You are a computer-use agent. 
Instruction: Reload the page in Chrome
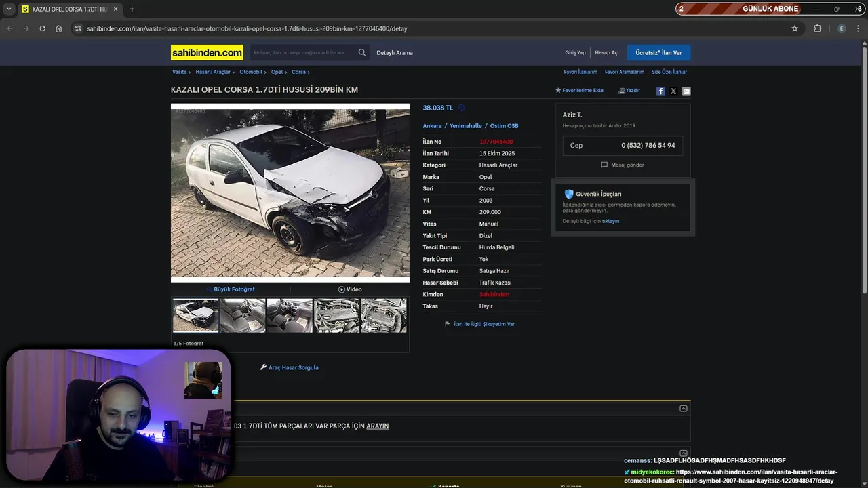pyautogui.click(x=42, y=28)
